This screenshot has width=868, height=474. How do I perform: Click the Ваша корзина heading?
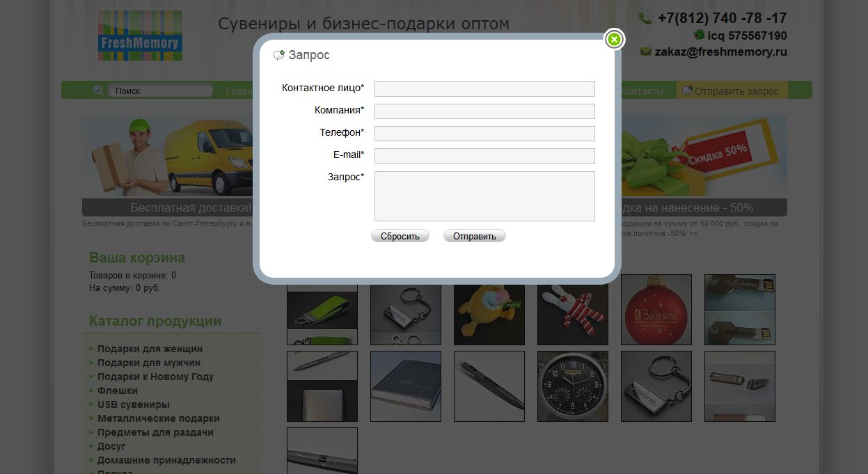point(137,258)
